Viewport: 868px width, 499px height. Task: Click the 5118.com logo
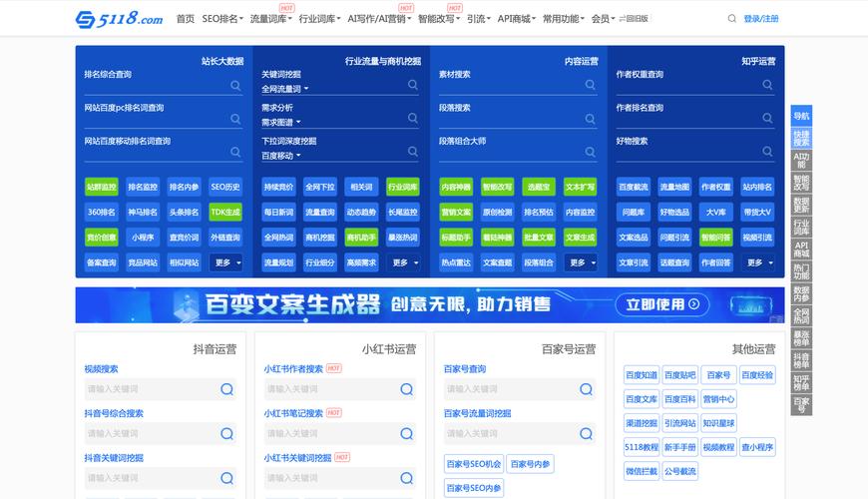[119, 19]
